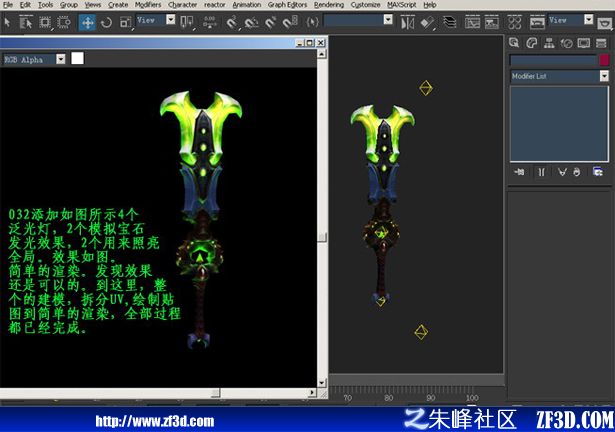615x432 pixels.
Task: Toggle Show End Result in modifier stack
Action: point(542,172)
